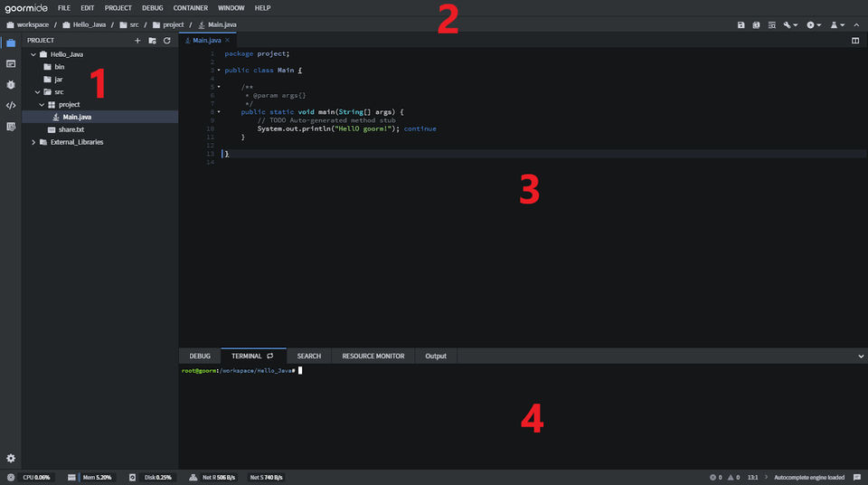Open the run play button dropdown
This screenshot has height=485, width=868.
point(814,24)
